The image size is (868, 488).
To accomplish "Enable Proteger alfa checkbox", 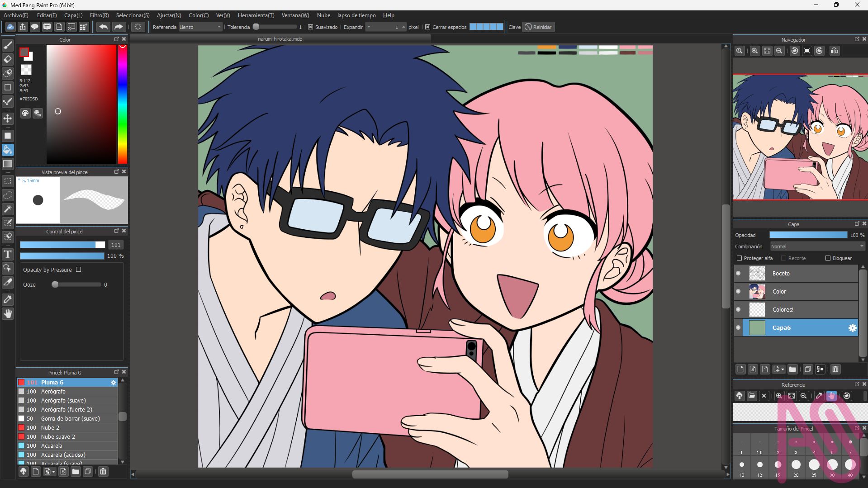I will 740,258.
